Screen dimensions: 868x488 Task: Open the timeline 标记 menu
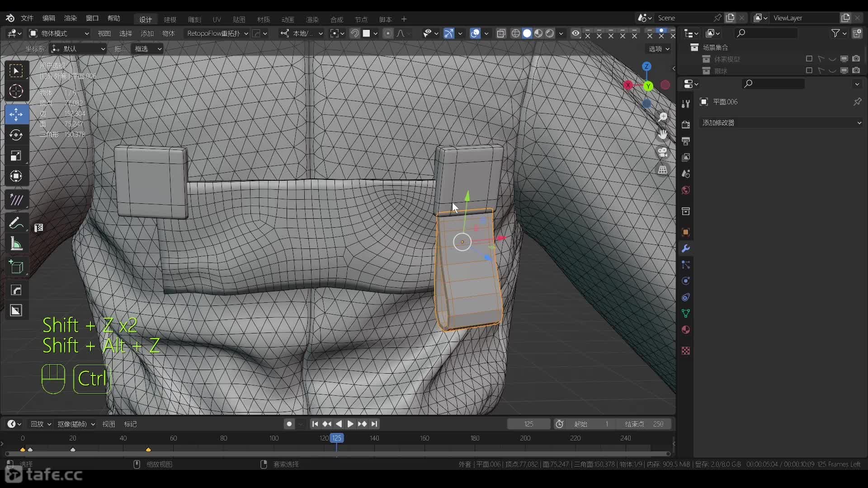click(131, 424)
